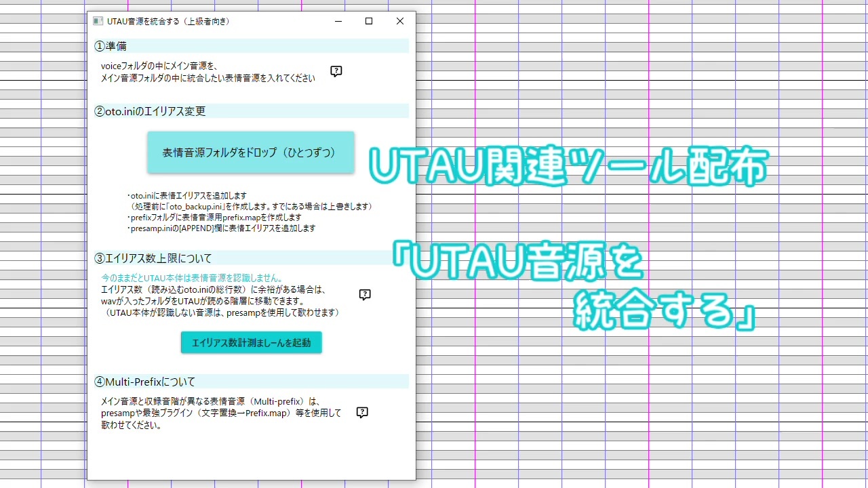Click text ・oto.iniに表情エイリアスを追加します

coord(187,195)
